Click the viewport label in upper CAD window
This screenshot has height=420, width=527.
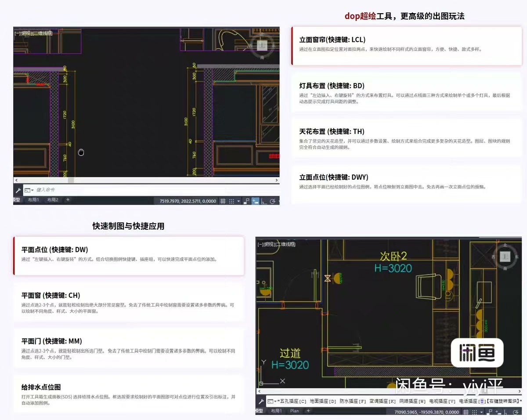[33, 33]
